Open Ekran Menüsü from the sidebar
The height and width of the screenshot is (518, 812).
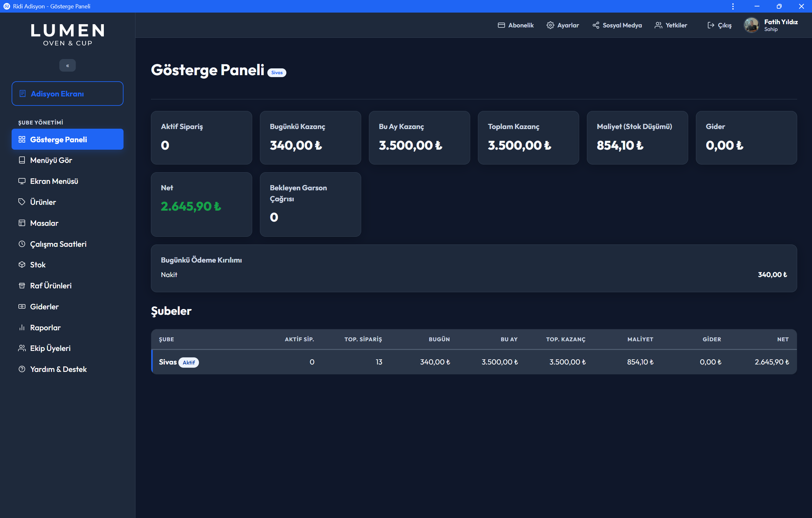click(x=67, y=181)
